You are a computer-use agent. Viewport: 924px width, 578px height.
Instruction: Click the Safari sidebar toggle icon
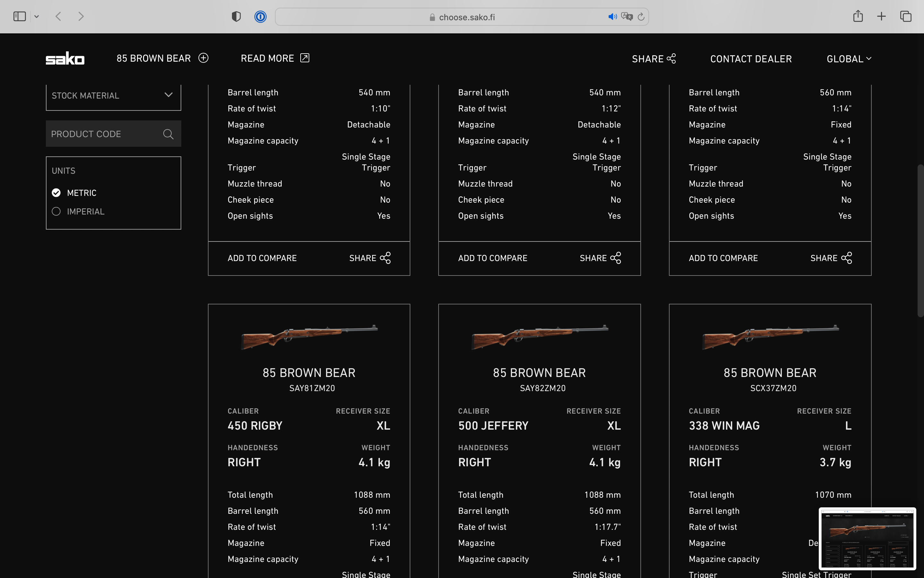(20, 16)
